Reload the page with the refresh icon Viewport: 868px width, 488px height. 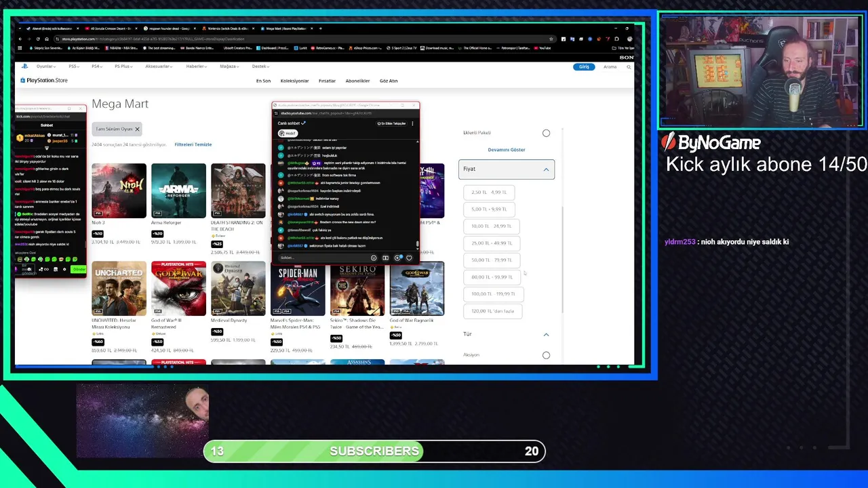pyautogui.click(x=38, y=39)
